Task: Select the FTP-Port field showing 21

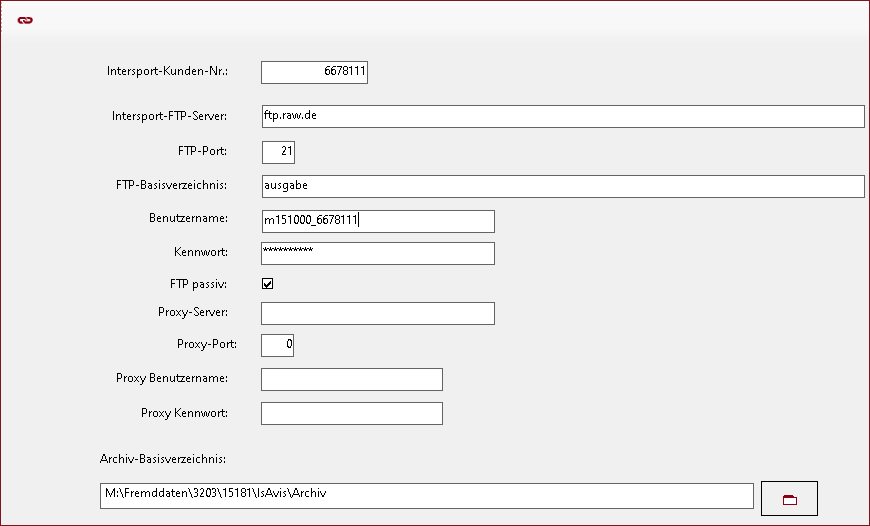Action: (x=278, y=152)
